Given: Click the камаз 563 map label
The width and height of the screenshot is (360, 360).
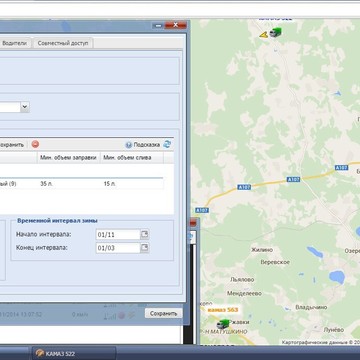Looking at the screenshot, I should click(223, 310).
